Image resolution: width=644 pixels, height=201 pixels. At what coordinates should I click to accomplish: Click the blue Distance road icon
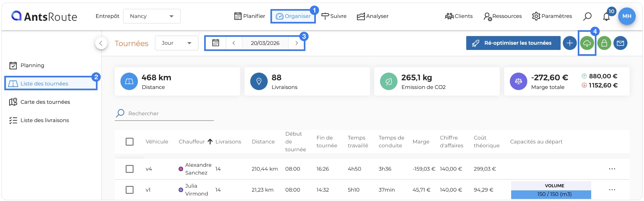point(129,81)
